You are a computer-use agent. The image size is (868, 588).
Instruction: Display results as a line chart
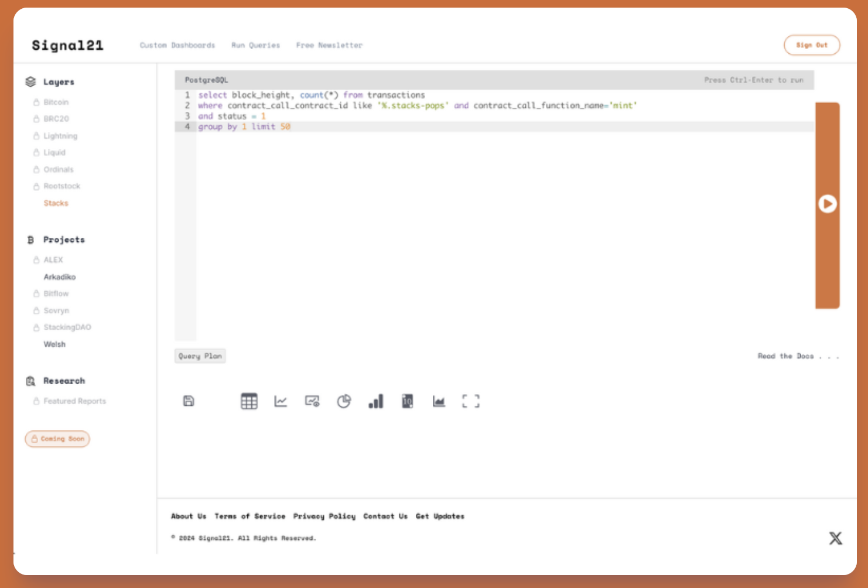coord(281,401)
